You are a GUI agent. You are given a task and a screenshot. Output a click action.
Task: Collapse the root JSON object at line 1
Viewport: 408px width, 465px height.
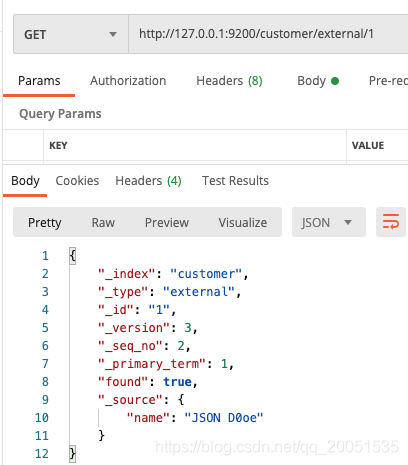[x=73, y=256]
